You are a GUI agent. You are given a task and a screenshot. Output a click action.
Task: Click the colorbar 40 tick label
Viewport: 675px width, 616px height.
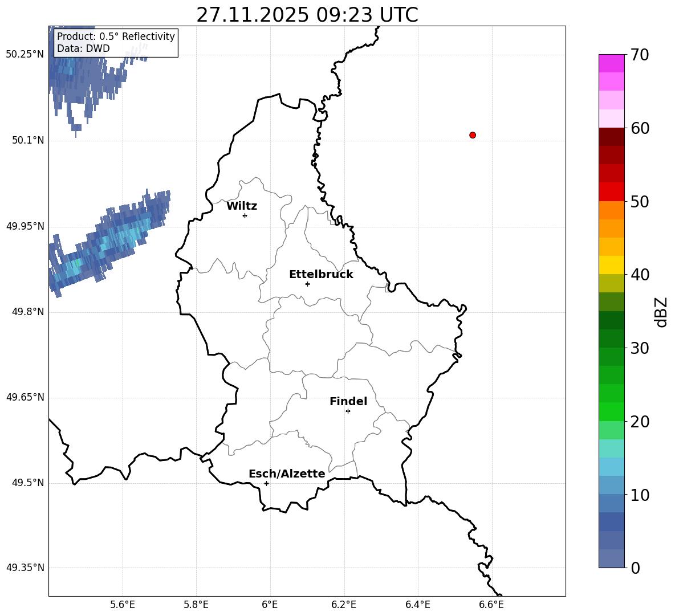[640, 275]
